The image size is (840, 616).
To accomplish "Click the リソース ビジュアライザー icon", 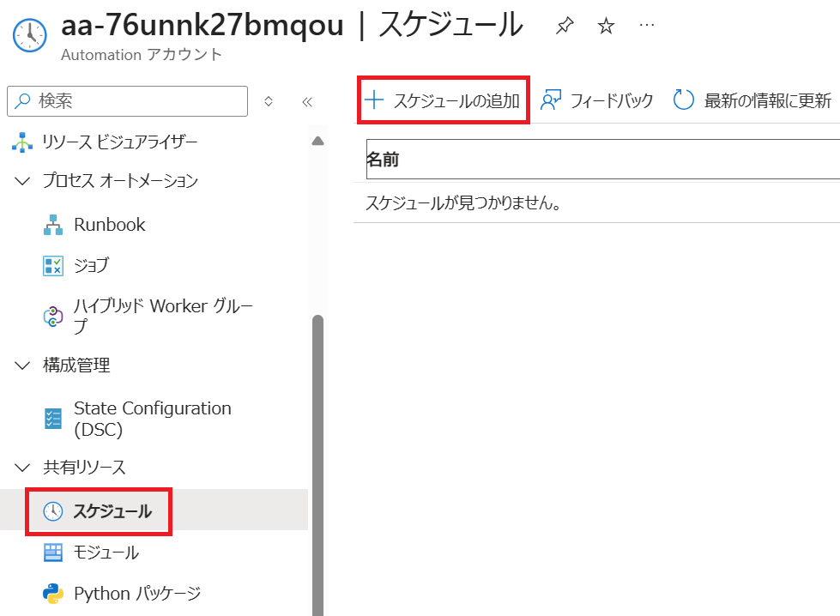I will (x=22, y=142).
